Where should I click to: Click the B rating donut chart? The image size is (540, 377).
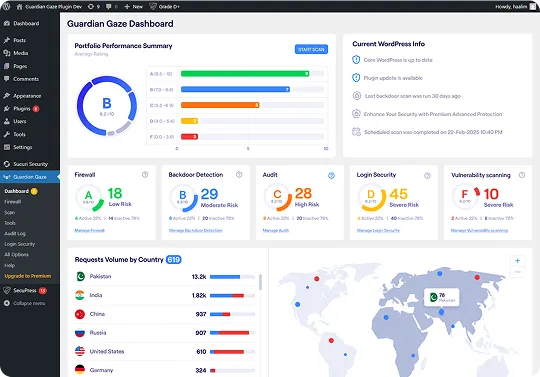point(107,106)
